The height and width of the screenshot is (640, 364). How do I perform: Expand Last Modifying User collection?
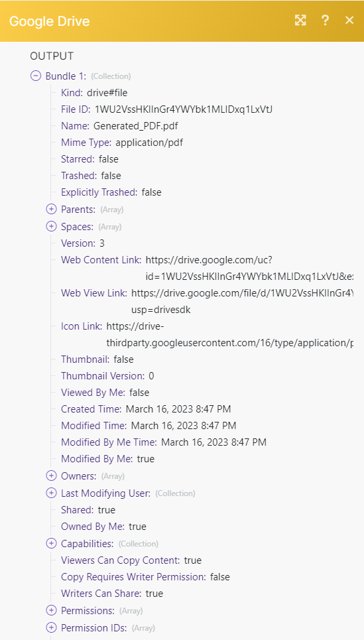(51, 493)
